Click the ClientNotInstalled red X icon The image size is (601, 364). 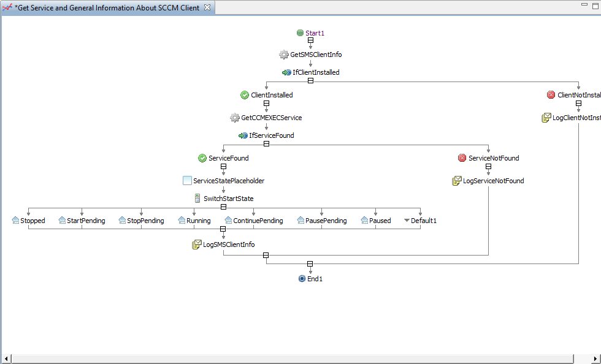click(551, 95)
